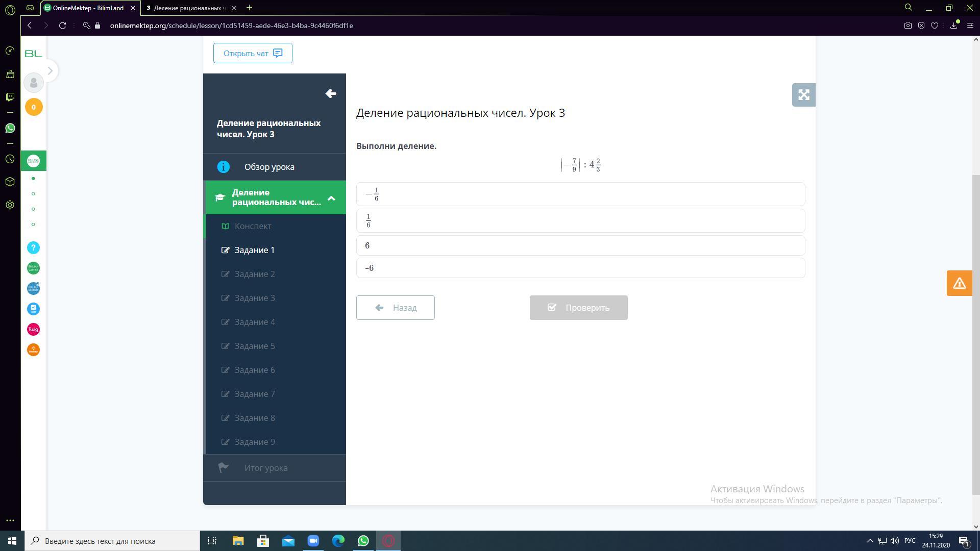Select answer option negative one sixth
Screen dimensions: 980x551
pyautogui.click(x=580, y=194)
